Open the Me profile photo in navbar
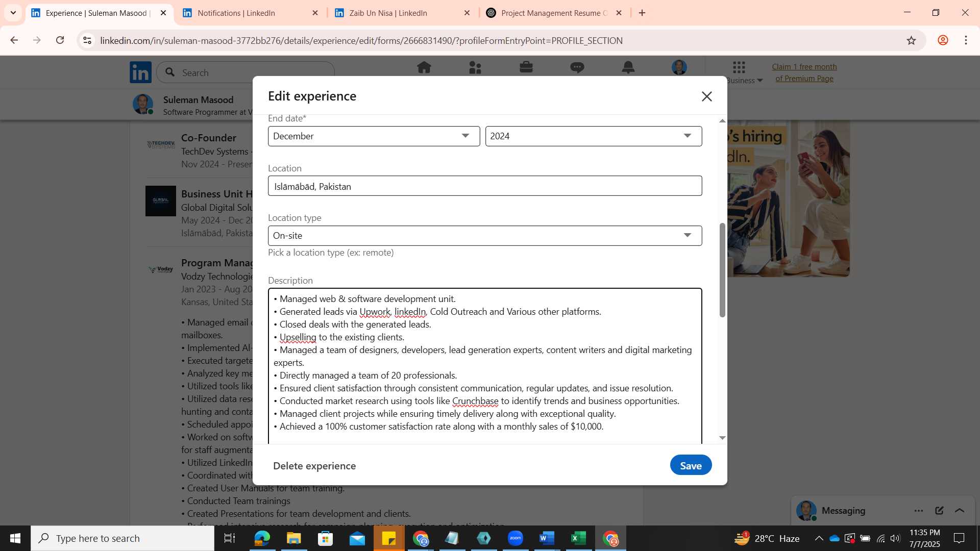 679,67
